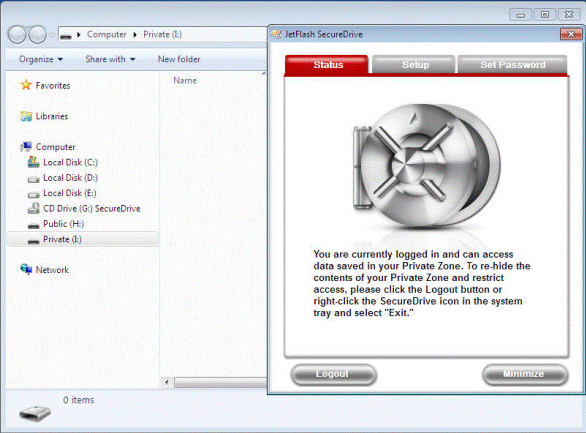Click the Local Disk (D:) drive icon
This screenshot has width=586, height=433.
pos(33,179)
